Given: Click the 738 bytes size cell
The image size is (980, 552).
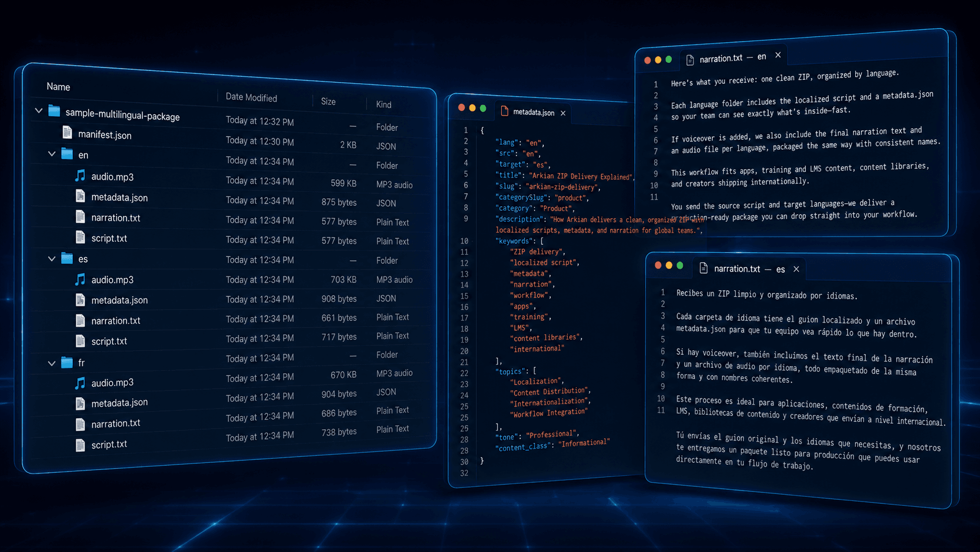Looking at the screenshot, I should pyautogui.click(x=339, y=432).
